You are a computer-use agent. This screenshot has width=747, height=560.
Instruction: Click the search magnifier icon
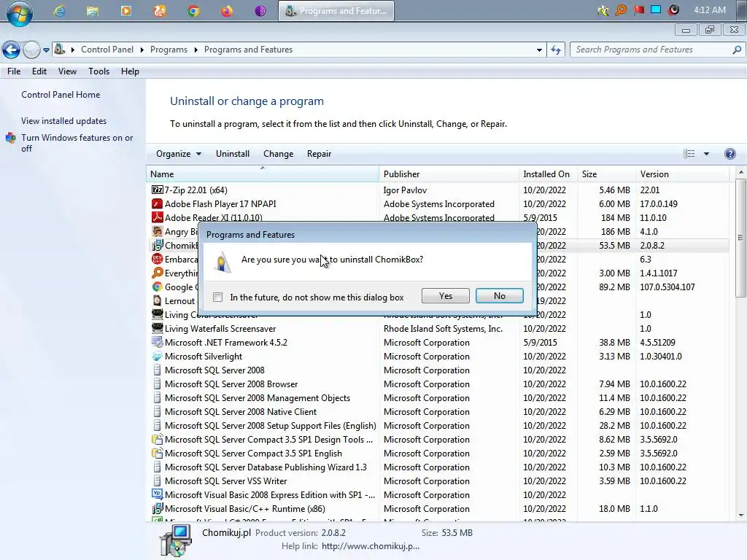[737, 50]
